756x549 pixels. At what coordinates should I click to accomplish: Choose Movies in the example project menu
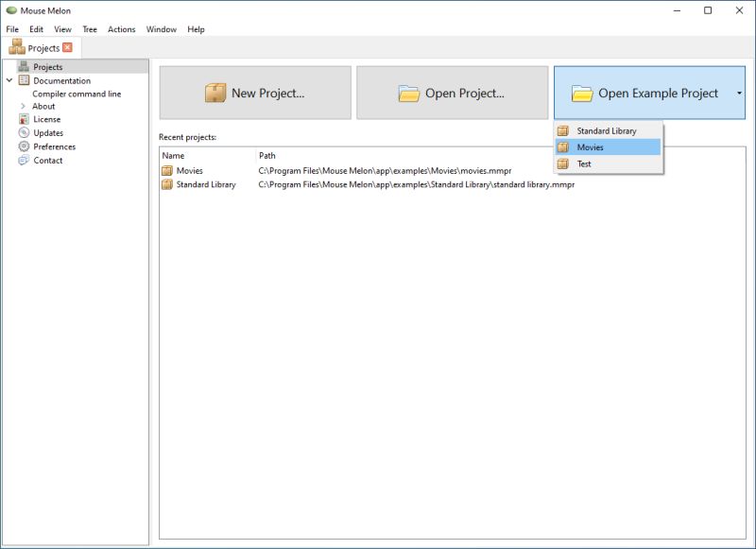608,147
